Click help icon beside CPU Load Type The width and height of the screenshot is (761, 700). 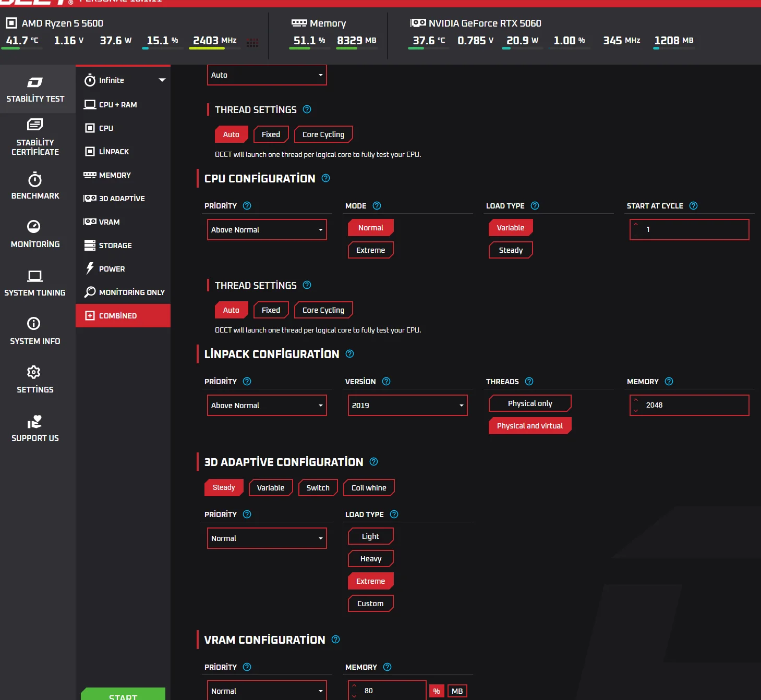click(x=535, y=206)
